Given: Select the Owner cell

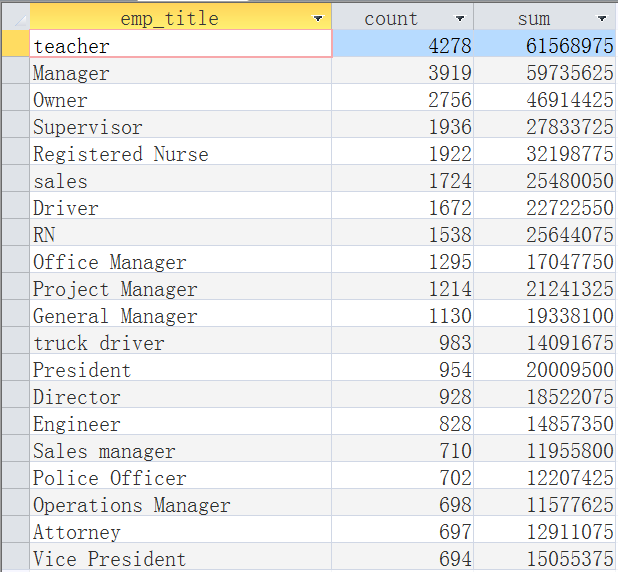Looking at the screenshot, I should tap(181, 97).
